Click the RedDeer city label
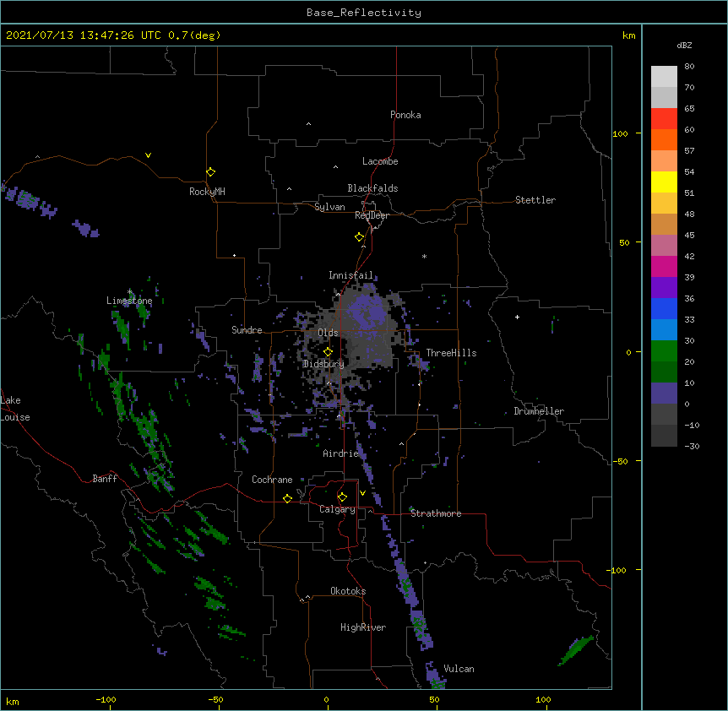 point(372,215)
